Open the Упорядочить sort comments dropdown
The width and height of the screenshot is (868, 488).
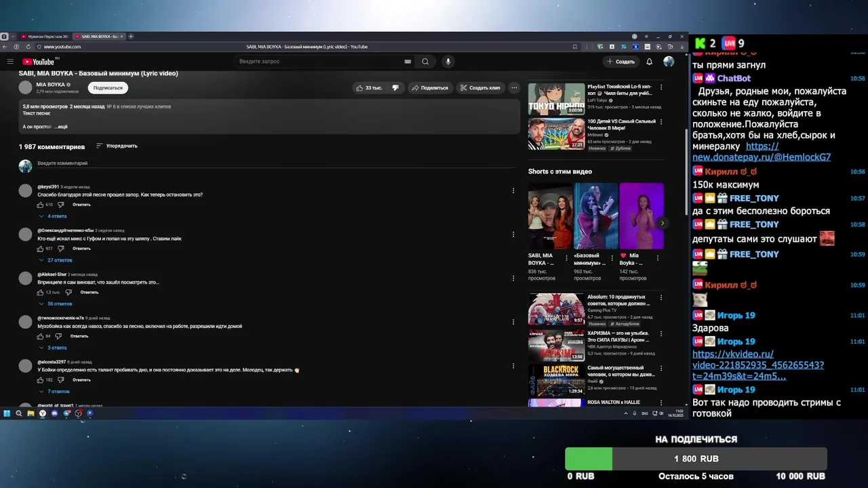[x=117, y=146]
